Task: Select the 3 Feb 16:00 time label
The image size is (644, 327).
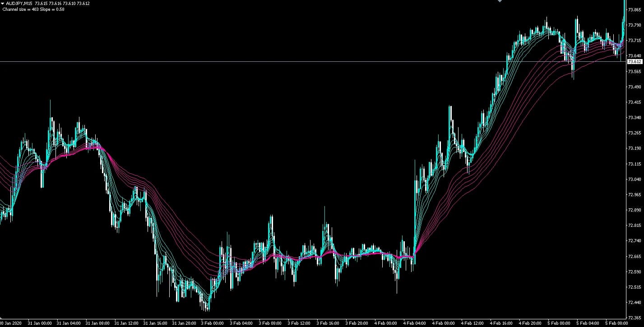Action: coord(328,323)
